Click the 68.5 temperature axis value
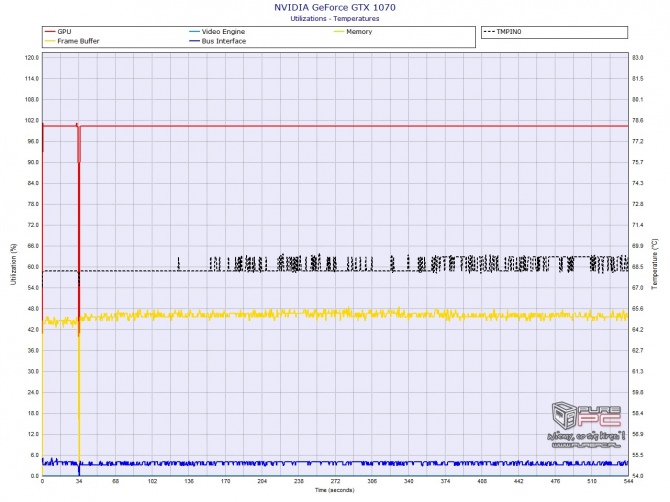The height and width of the screenshot is (502, 670). coord(638,267)
